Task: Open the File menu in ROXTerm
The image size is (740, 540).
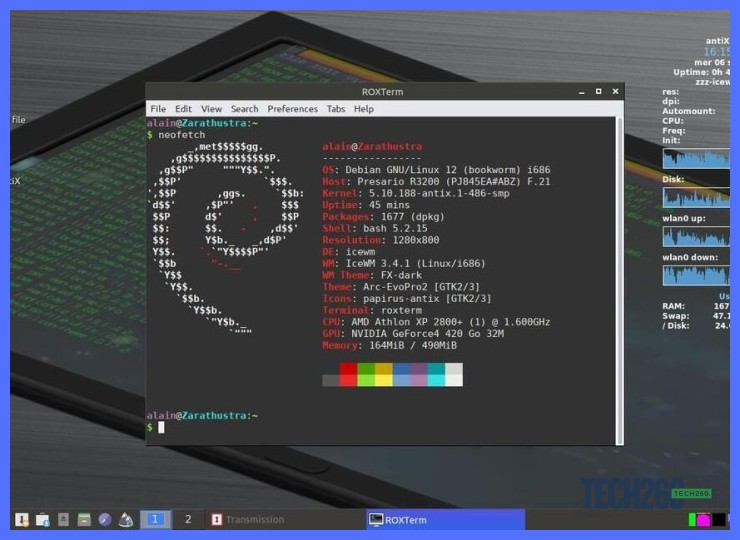Action: pos(158,109)
